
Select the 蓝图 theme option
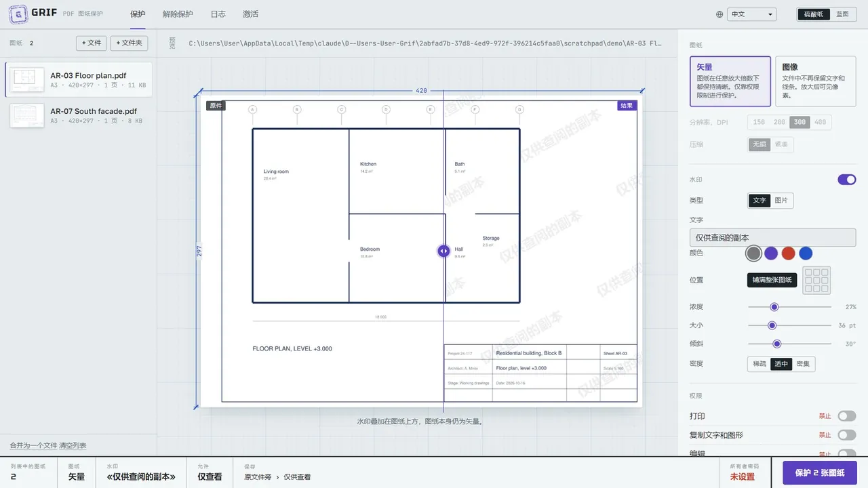pos(842,14)
